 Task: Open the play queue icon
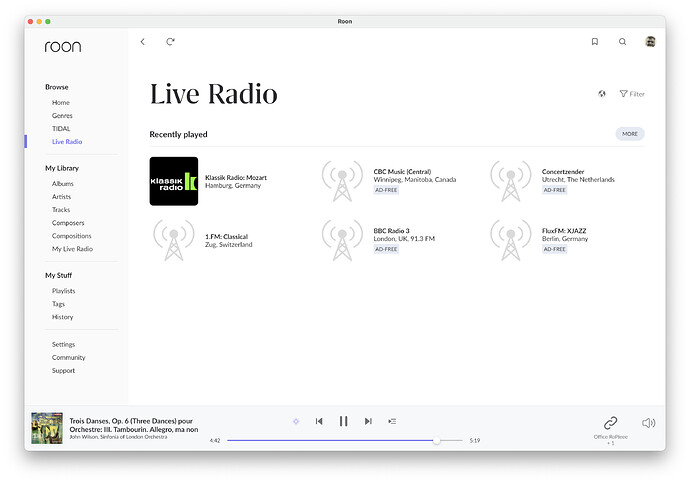(392, 421)
